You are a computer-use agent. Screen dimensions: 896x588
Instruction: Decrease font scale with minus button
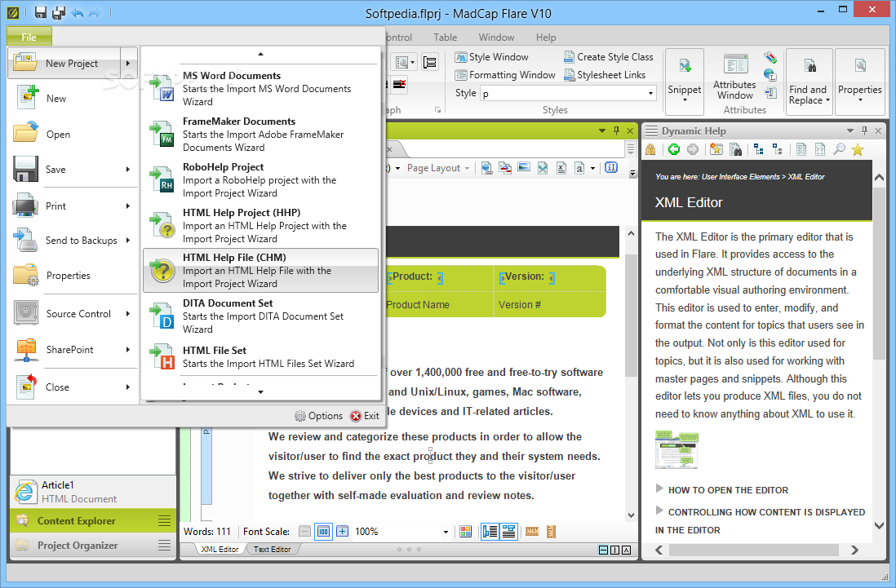pos(305,532)
